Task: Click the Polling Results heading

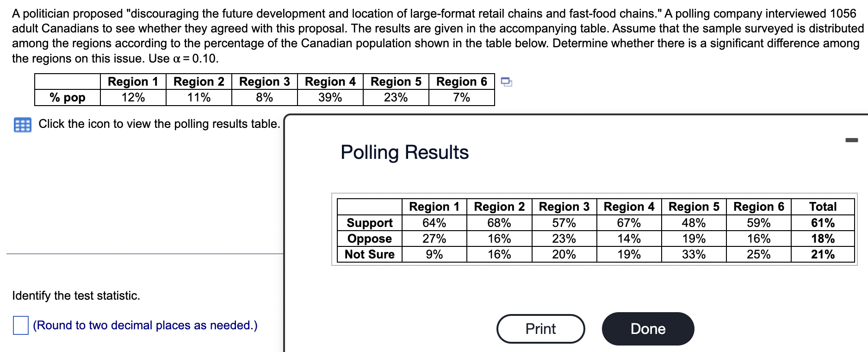Action: point(404,152)
